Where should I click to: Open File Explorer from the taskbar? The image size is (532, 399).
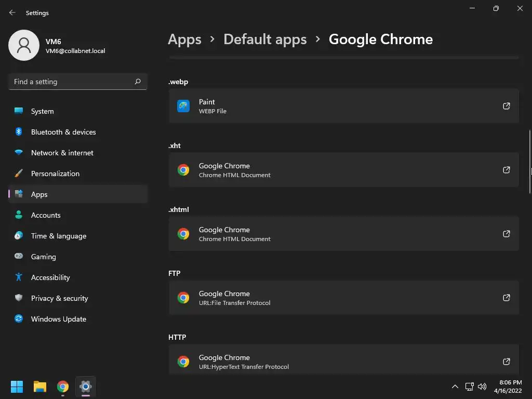pyautogui.click(x=40, y=387)
